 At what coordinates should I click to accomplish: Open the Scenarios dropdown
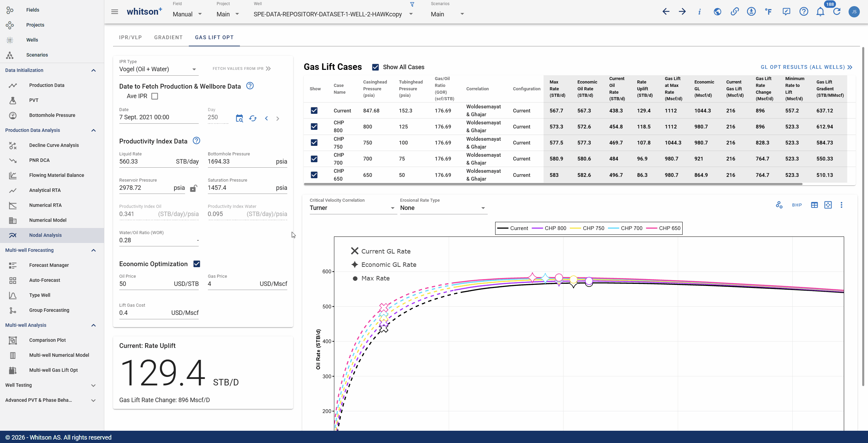[447, 14]
